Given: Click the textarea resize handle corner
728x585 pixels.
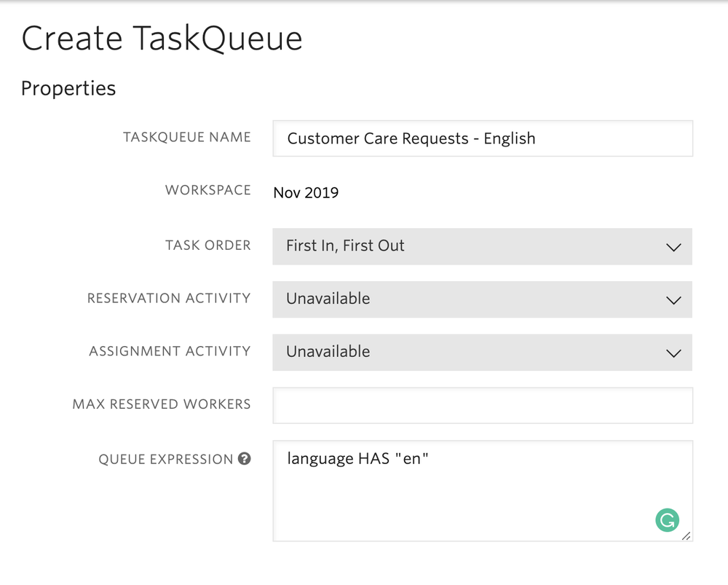Looking at the screenshot, I should pyautogui.click(x=685, y=537).
